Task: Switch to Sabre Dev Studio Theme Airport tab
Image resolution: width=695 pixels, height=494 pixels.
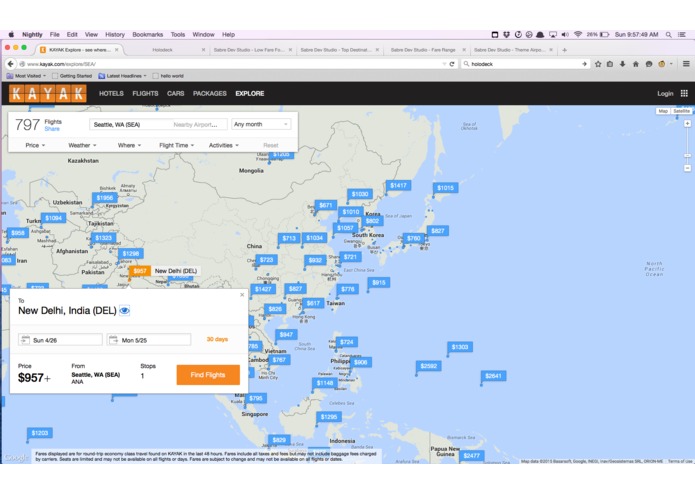Action: coord(510,50)
